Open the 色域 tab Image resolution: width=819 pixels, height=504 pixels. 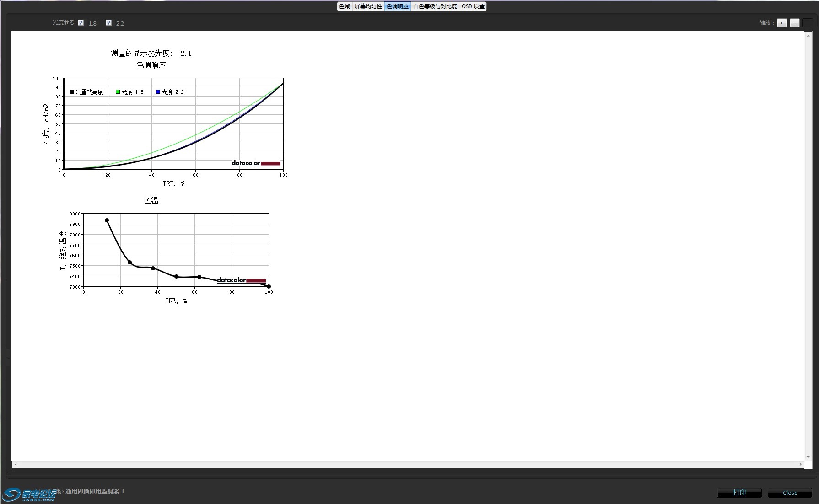pyautogui.click(x=345, y=6)
